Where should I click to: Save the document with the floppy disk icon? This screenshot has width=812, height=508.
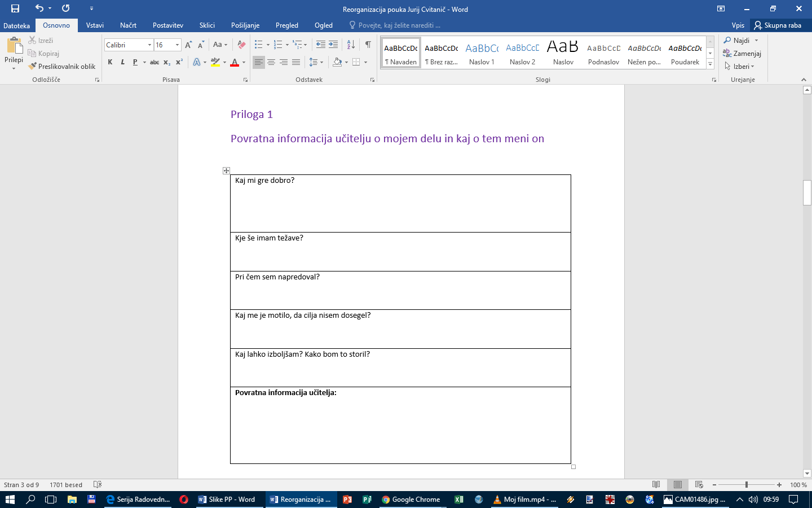coord(15,8)
